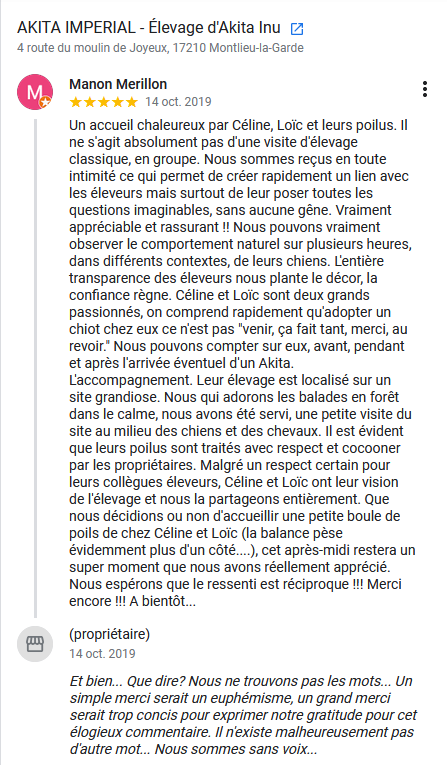
Task: Click the review's closing words "A bientôt..."
Action: 163,601
